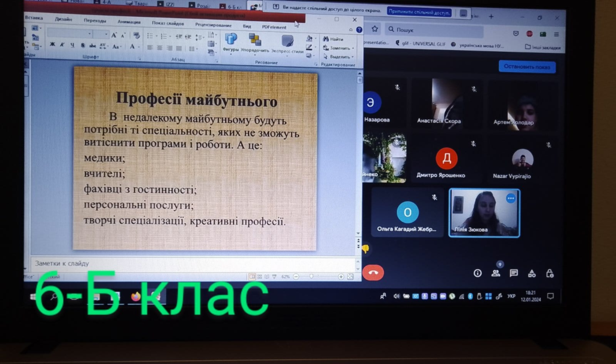The width and height of the screenshot is (616, 364).
Task: Toggle italic К formatting
Action: [x=62, y=45]
